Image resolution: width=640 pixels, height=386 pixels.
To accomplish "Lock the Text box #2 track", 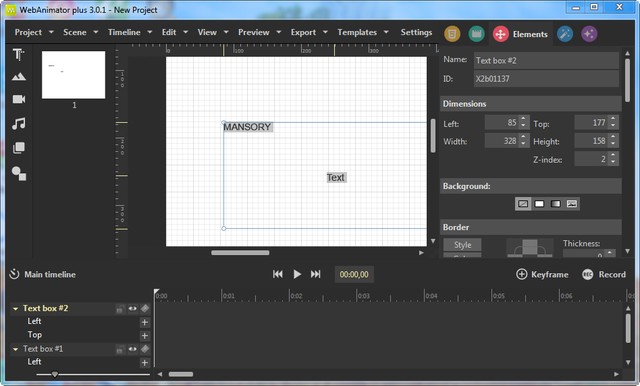I will point(120,309).
